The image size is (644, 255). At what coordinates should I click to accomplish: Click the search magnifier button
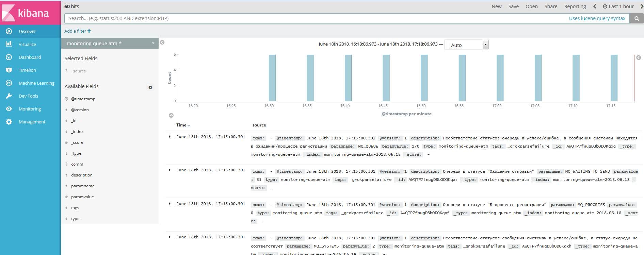tap(637, 18)
